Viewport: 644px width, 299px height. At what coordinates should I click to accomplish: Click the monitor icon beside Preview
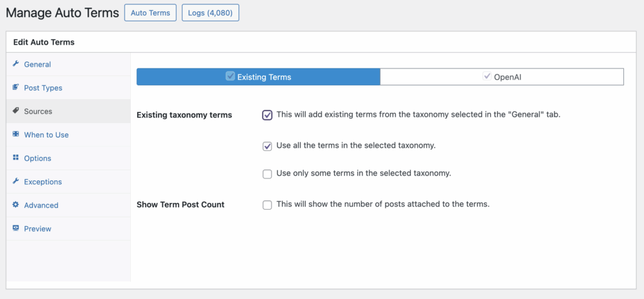click(x=16, y=227)
